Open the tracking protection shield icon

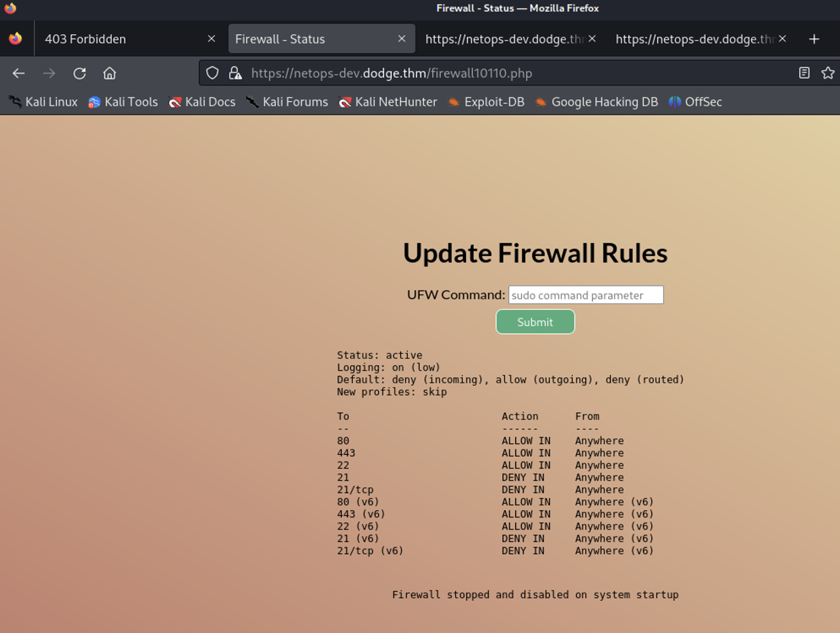(x=212, y=73)
